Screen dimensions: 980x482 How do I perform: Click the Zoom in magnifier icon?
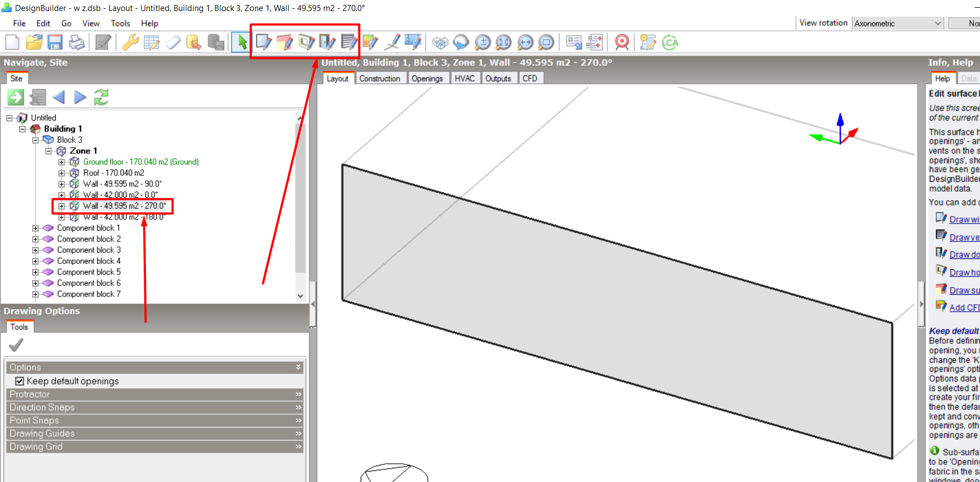[x=482, y=42]
